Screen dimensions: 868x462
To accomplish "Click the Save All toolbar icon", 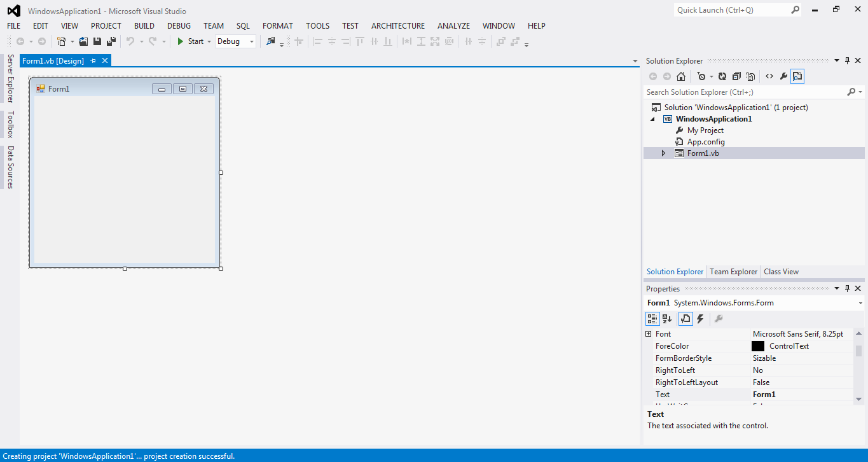I will [111, 41].
